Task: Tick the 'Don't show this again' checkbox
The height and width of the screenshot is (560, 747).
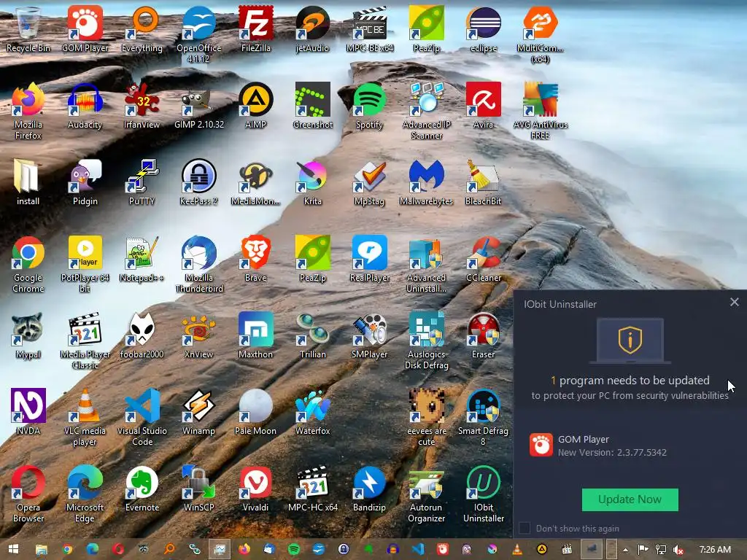Action: [525, 528]
